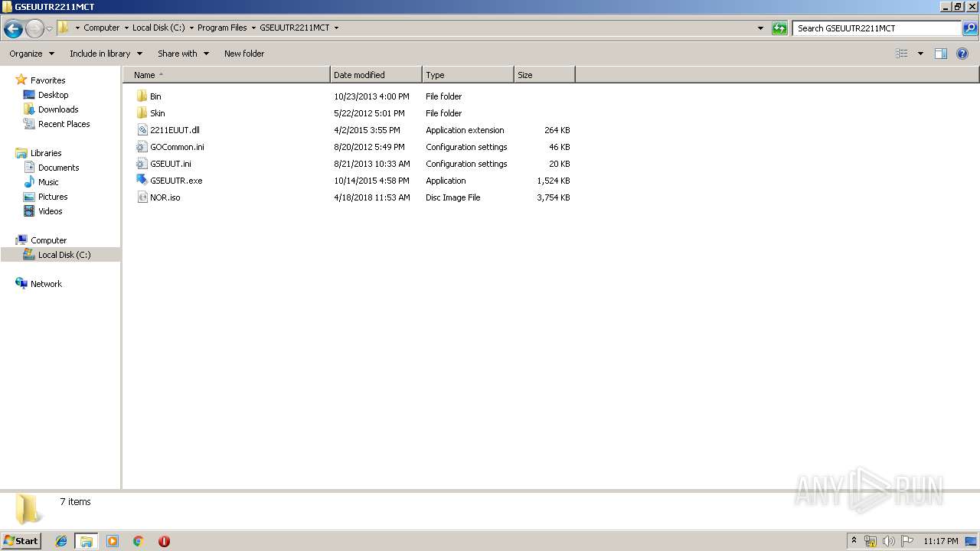Open Music library in navigation pane
The height and width of the screenshot is (551, 980).
click(48, 182)
